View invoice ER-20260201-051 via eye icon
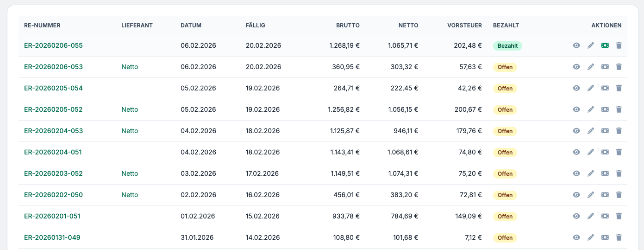The image size is (644, 250). point(576,216)
